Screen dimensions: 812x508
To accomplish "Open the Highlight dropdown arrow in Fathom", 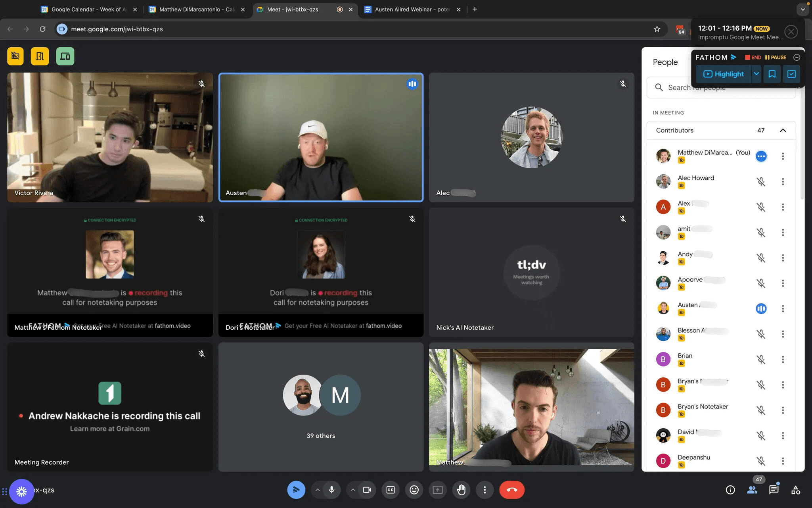I will (756, 74).
